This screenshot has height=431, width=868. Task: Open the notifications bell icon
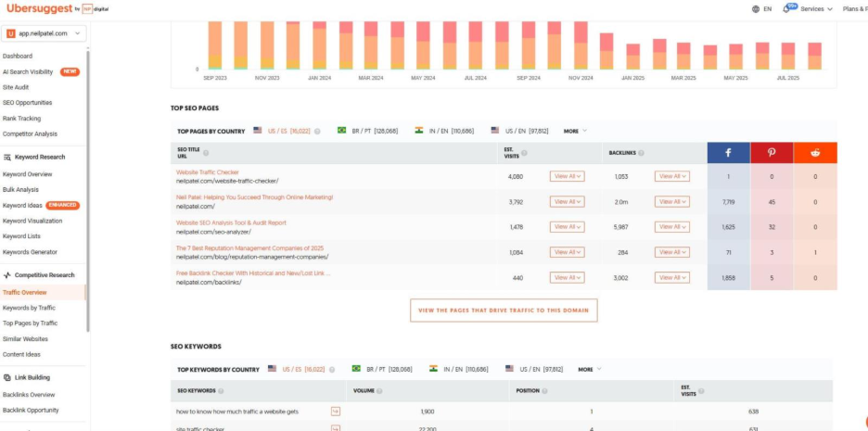[x=786, y=9]
